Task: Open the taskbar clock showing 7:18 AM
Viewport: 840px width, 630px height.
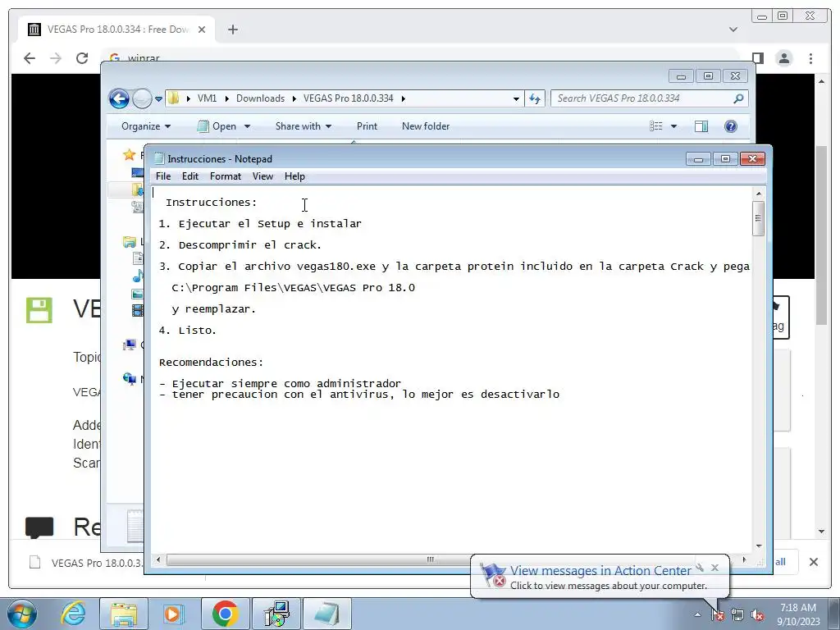Action: 799,614
